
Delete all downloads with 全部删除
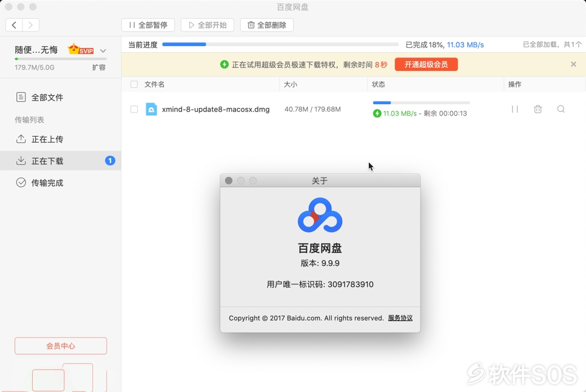click(x=267, y=25)
